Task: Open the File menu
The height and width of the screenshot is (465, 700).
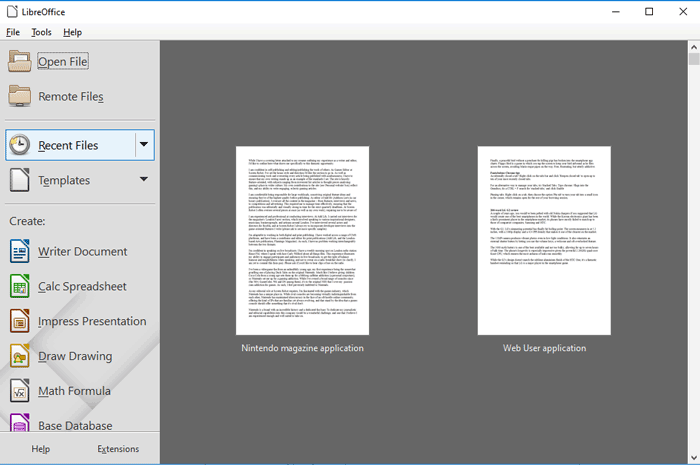Action: click(x=13, y=32)
